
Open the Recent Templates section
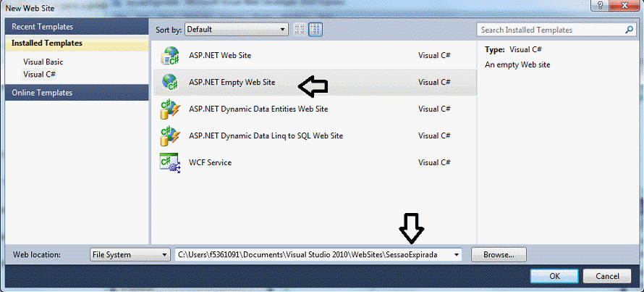click(77, 27)
